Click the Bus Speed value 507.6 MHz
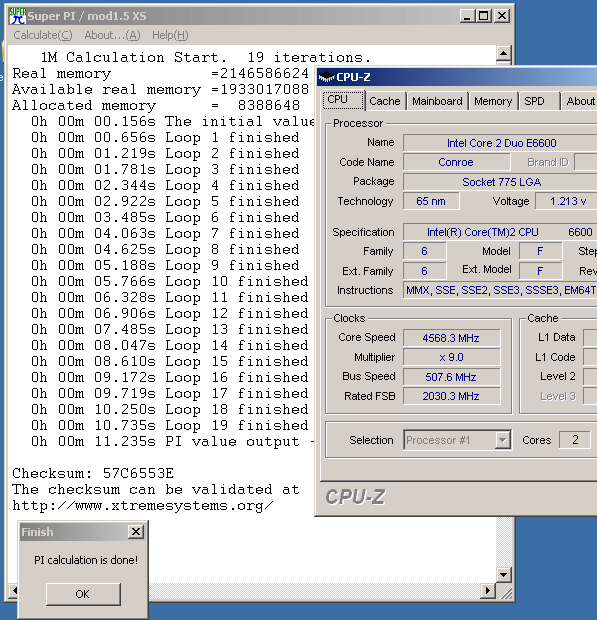Viewport: 597px width, 620px height. pos(452,377)
